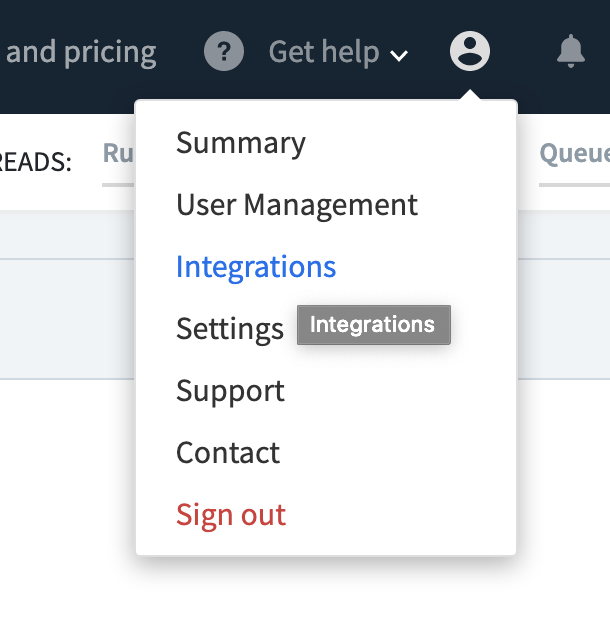
Task: Click the question mark help icon
Action: (224, 51)
